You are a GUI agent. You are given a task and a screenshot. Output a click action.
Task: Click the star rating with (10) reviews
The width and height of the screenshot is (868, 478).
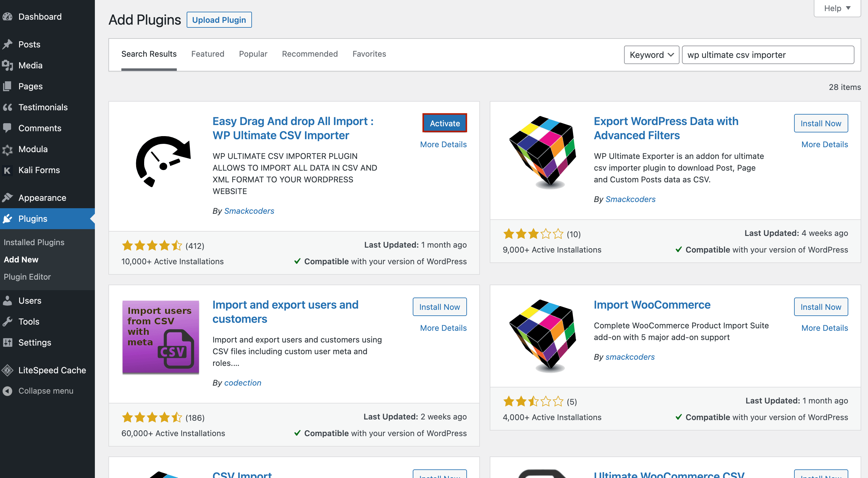pyautogui.click(x=533, y=234)
